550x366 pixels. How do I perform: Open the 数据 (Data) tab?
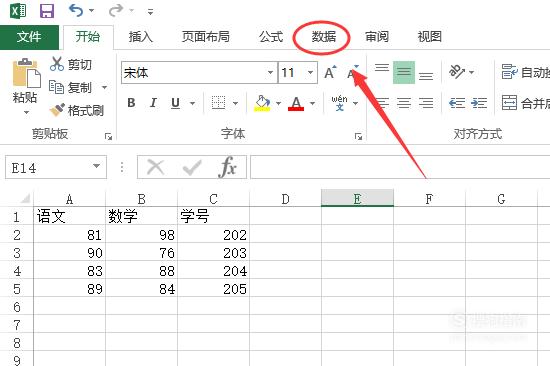click(323, 37)
